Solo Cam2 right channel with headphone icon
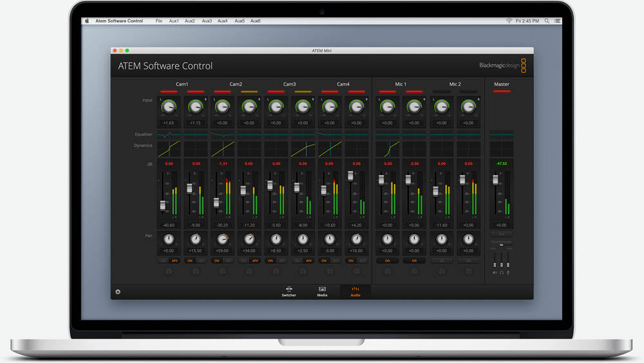Viewport: 644px width, 363px height. 249,271
